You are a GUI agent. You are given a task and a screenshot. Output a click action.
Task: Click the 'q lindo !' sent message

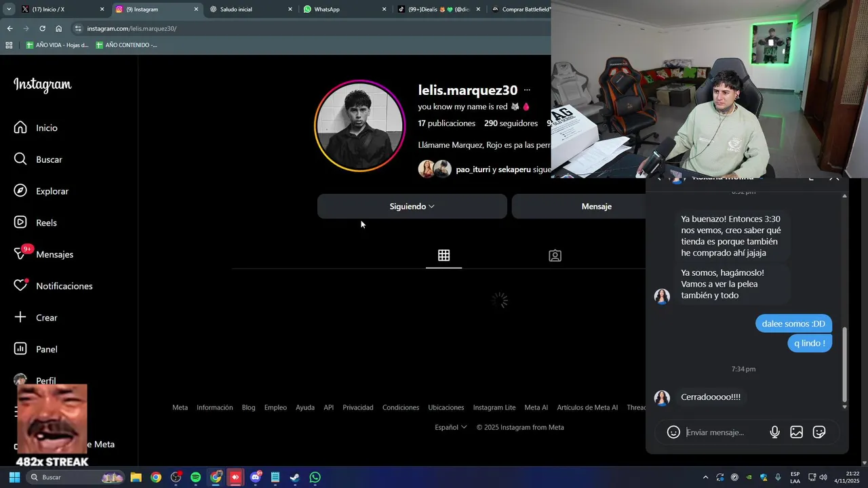click(x=810, y=343)
